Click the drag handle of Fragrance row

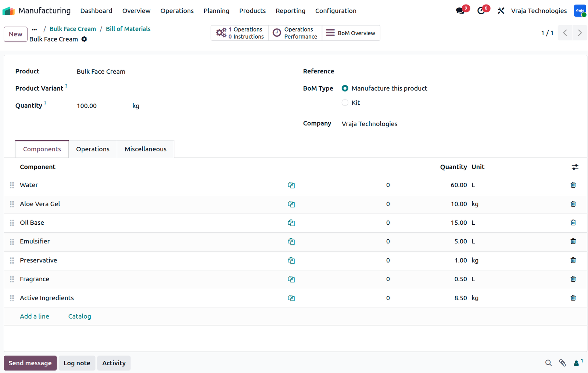click(12, 279)
